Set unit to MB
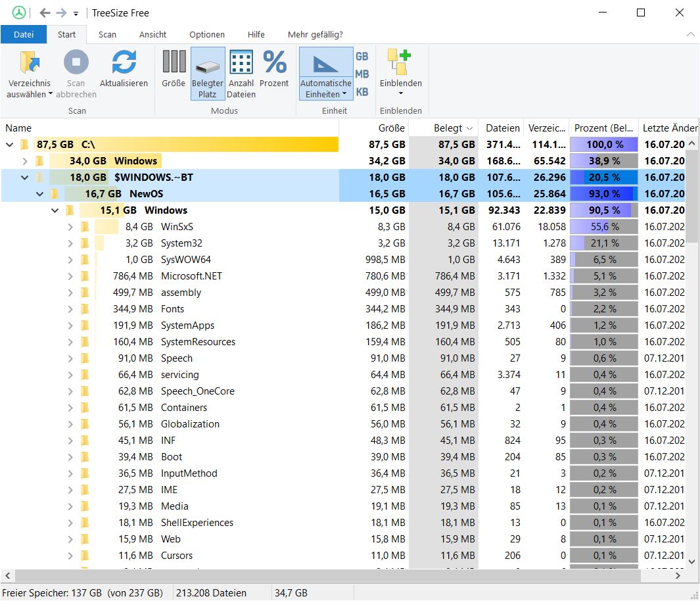The image size is (700, 601). pyautogui.click(x=362, y=74)
